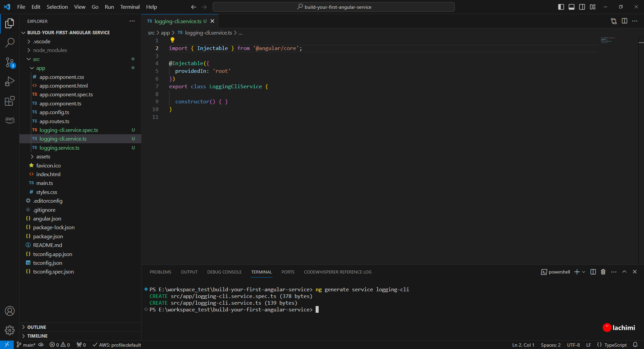Expand the OUTLINE section
The width and height of the screenshot is (644, 349).
tap(37, 327)
